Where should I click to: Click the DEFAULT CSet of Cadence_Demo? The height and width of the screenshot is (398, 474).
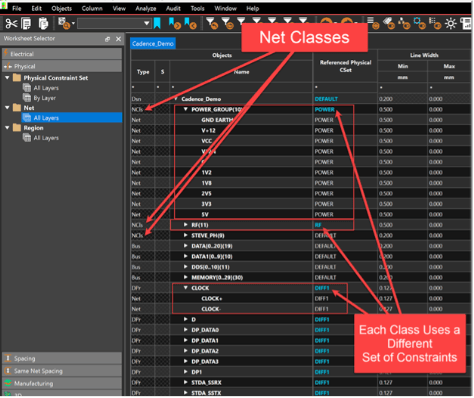(326, 99)
